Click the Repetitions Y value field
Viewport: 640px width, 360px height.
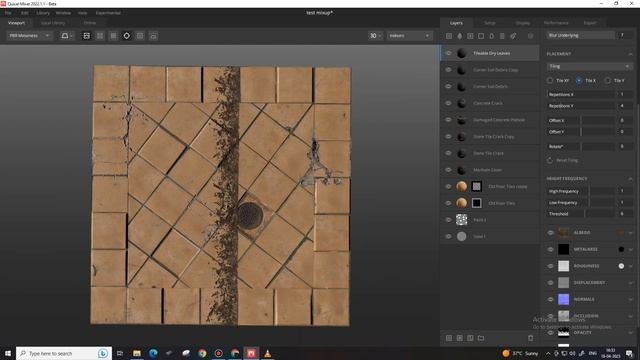pyautogui.click(x=622, y=106)
